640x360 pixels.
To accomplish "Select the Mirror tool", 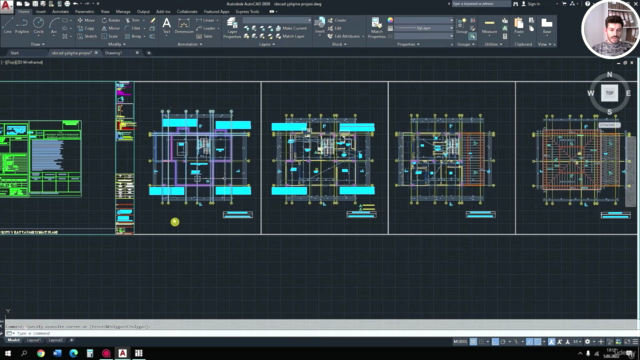I will 111,28.
